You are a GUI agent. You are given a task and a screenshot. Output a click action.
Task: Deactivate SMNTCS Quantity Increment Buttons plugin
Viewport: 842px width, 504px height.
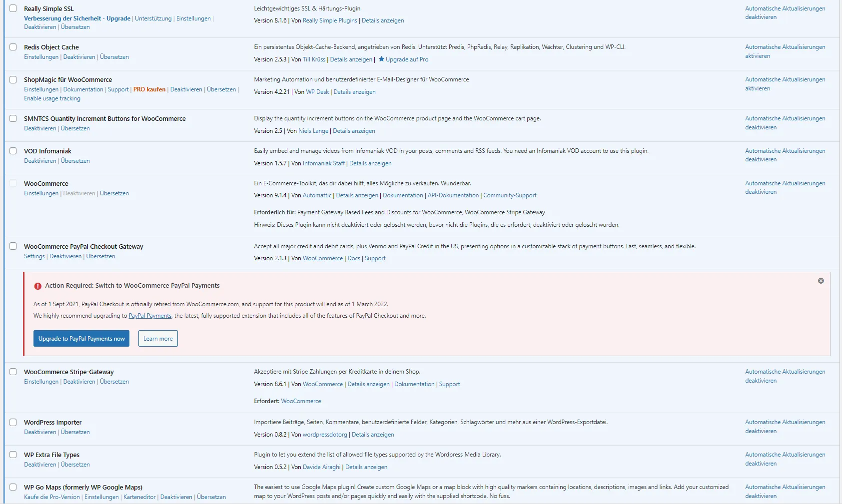pos(40,128)
